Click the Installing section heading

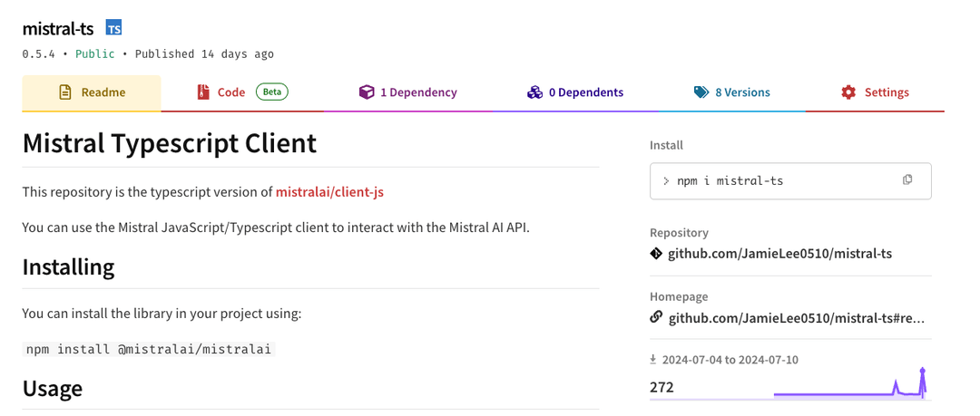[69, 266]
